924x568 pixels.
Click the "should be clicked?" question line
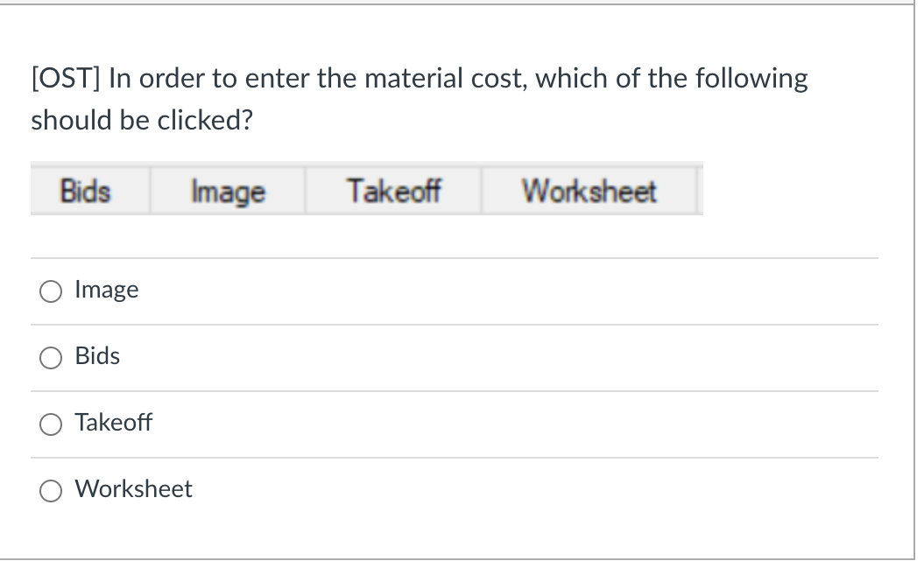coord(142,120)
